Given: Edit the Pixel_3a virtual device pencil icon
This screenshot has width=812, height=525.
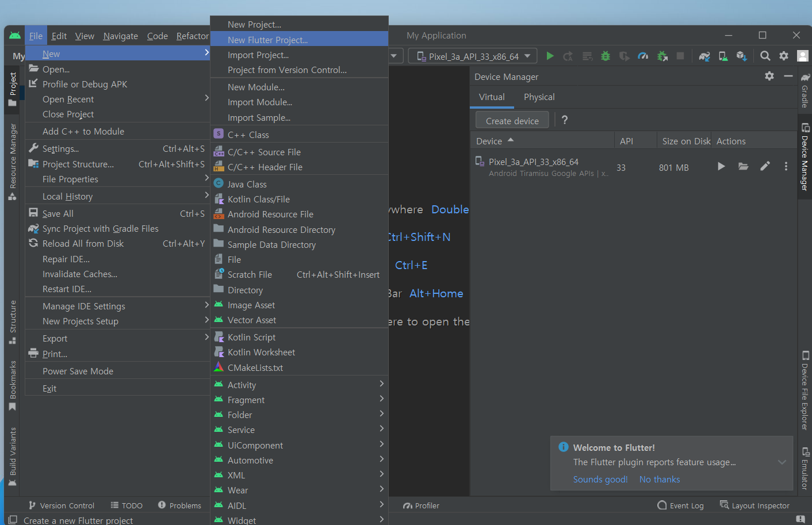Looking at the screenshot, I should coord(765,166).
